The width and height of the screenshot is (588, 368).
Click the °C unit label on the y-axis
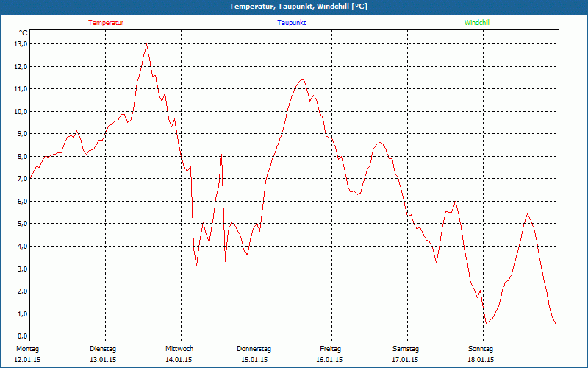(x=24, y=33)
